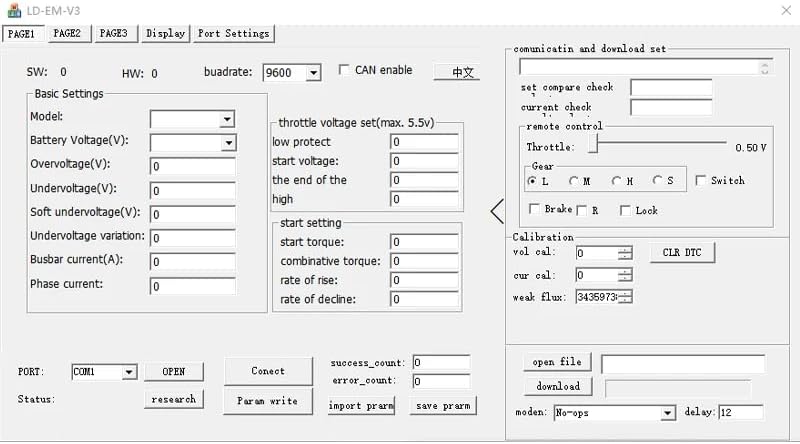Click the file path field beside open file
This screenshot has height=444, width=800.
click(683, 364)
